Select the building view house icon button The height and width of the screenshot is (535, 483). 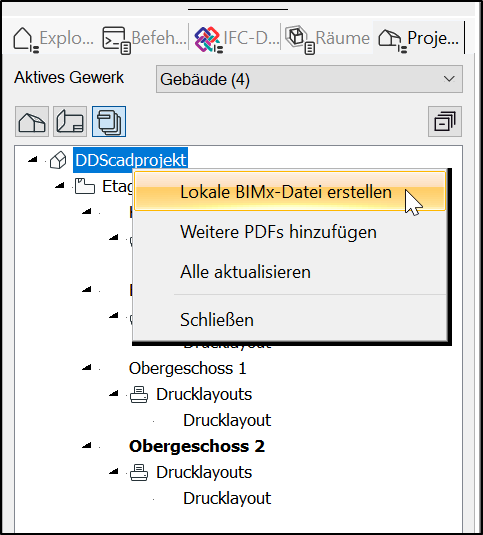click(x=32, y=121)
